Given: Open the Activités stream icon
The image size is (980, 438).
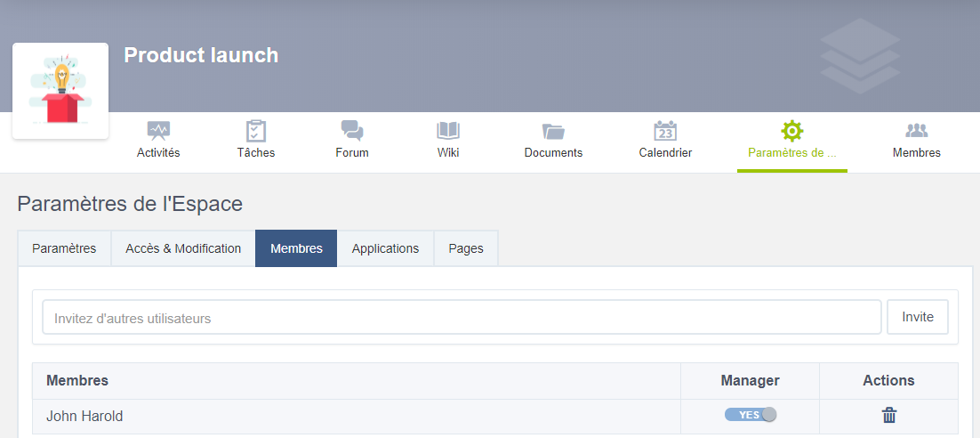Looking at the screenshot, I should [158, 132].
